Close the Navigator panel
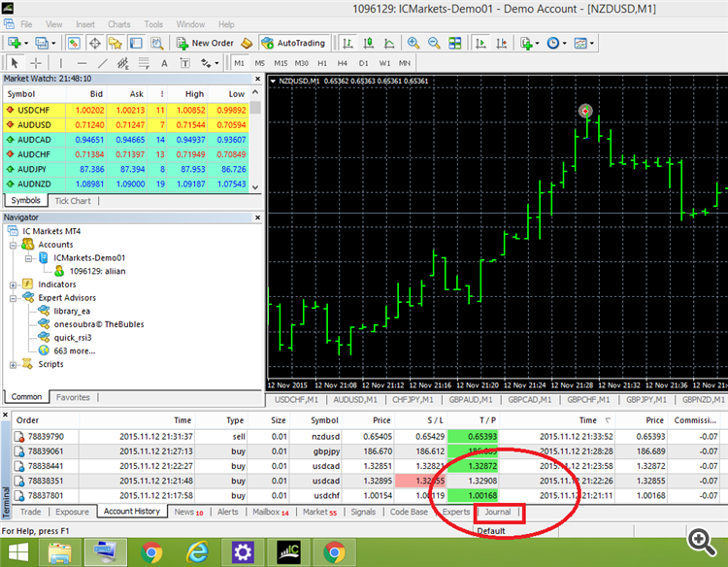 point(257,217)
